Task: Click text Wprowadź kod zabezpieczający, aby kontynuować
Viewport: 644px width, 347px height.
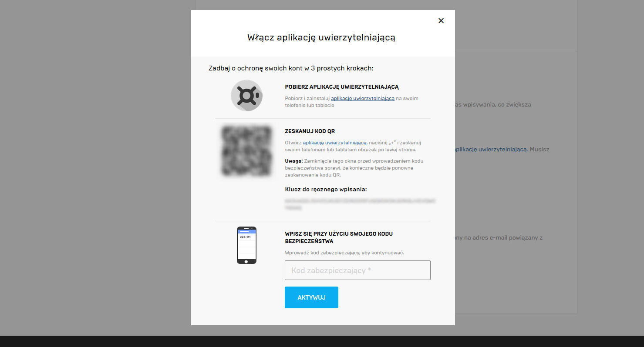Action: 344,253
